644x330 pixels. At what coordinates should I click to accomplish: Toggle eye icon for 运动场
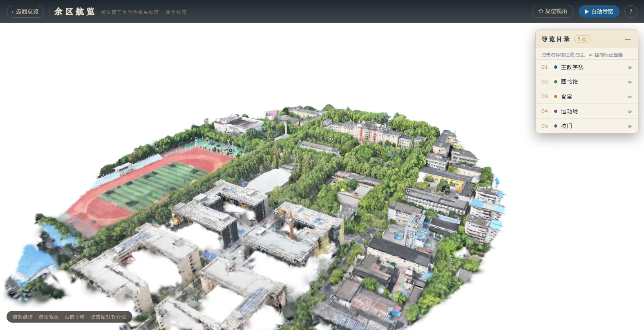coord(629,112)
